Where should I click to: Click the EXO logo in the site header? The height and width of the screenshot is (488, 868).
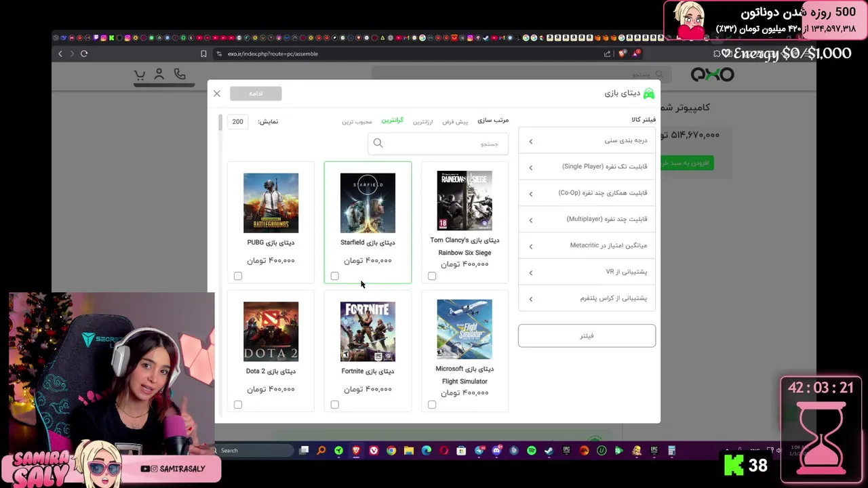tap(712, 75)
